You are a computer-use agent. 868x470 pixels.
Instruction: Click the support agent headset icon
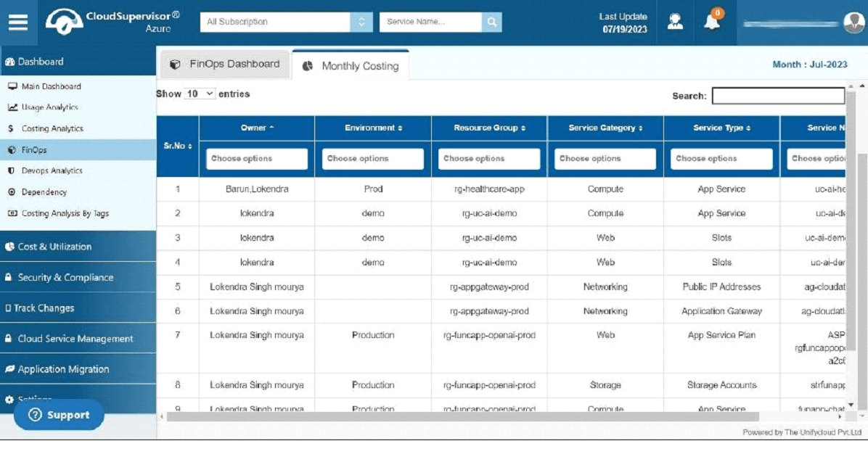(x=675, y=22)
